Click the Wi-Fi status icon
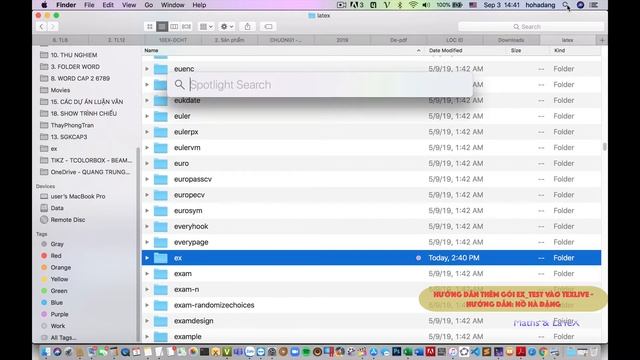Screen dimensions: 640x360 coord(413,5)
